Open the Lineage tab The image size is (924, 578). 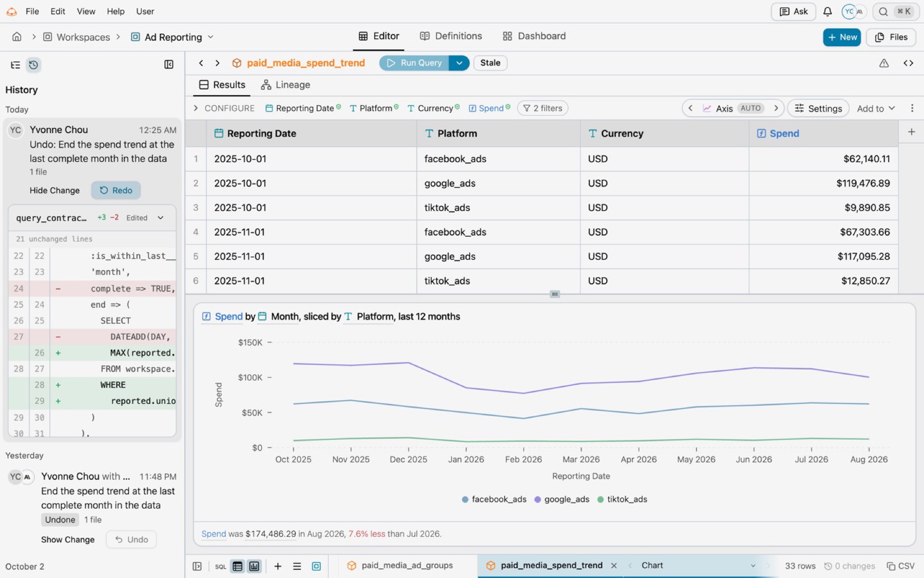coord(285,85)
